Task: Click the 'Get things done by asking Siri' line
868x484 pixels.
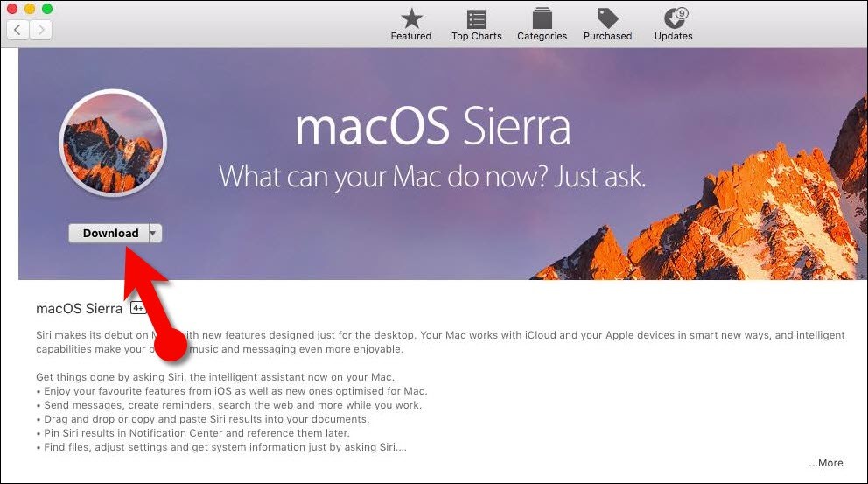Action: click(215, 377)
